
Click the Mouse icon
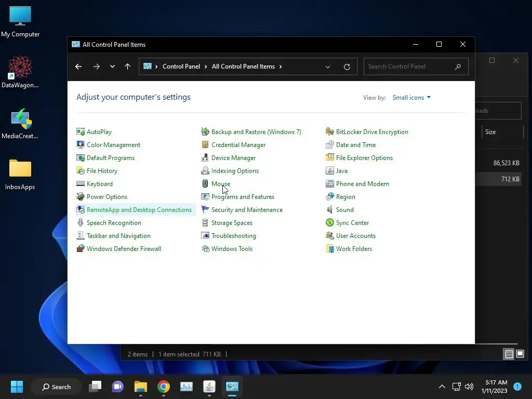(x=205, y=183)
